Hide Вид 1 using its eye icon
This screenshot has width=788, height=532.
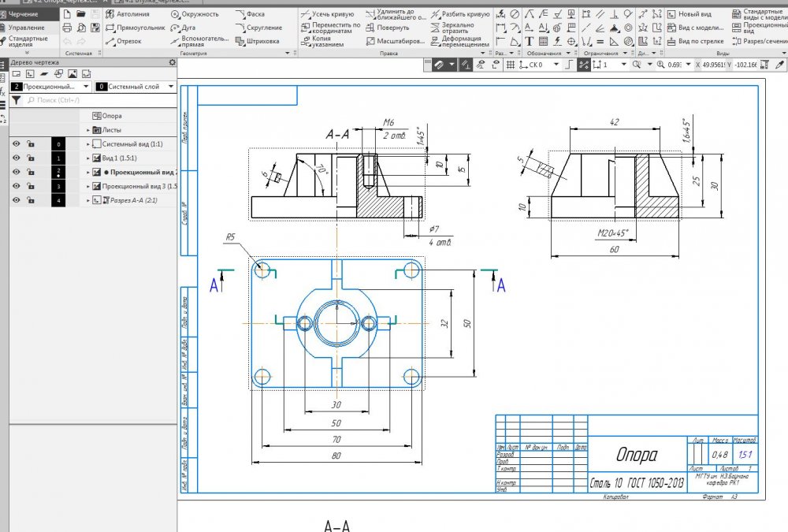coord(16,158)
